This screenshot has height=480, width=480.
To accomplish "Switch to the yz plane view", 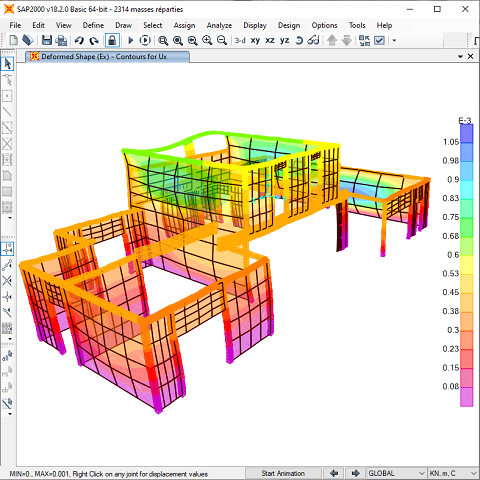I will [x=284, y=40].
